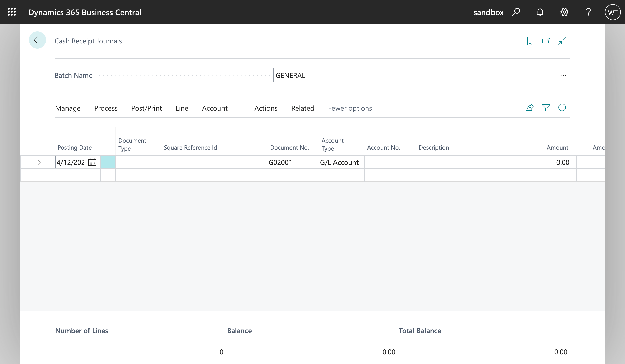625x364 pixels.
Task: Open the notifications bell
Action: [x=540, y=12]
